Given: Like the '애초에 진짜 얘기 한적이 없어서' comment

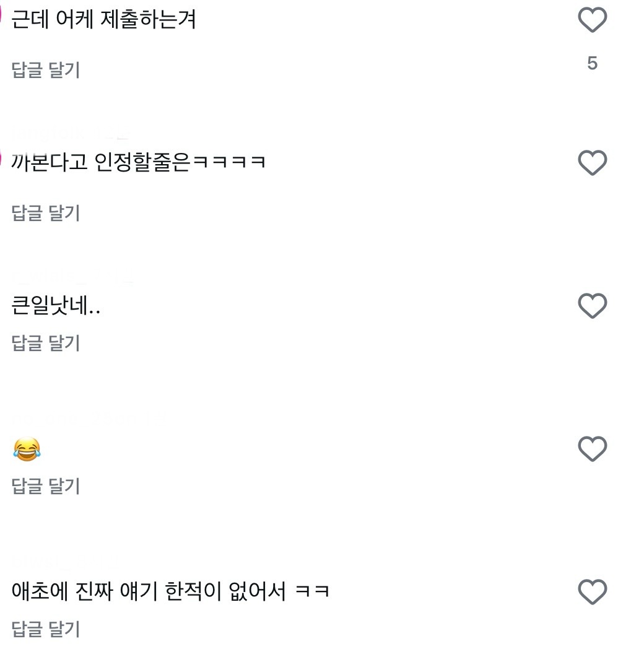Looking at the screenshot, I should tap(592, 592).
